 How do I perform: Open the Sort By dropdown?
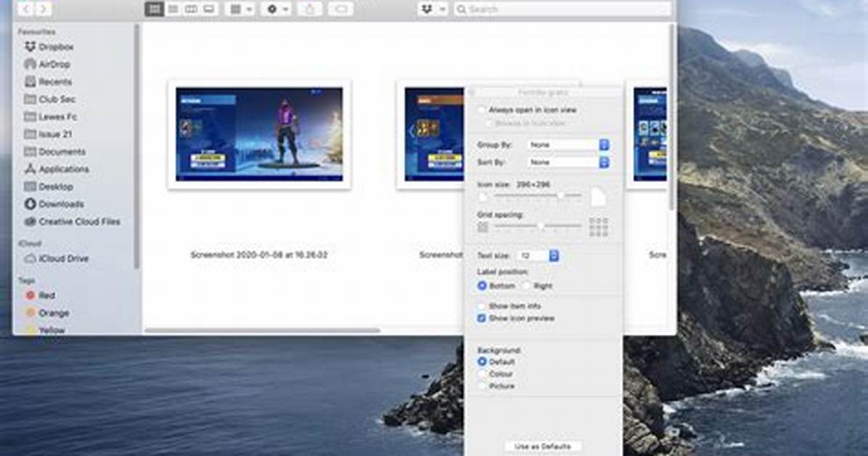click(568, 163)
